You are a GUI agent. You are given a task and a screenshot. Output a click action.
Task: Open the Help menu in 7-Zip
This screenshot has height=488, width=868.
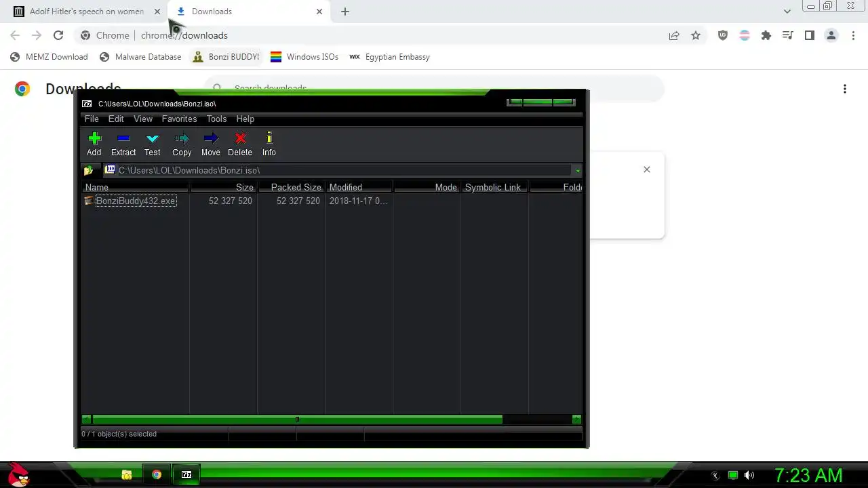pyautogui.click(x=245, y=119)
